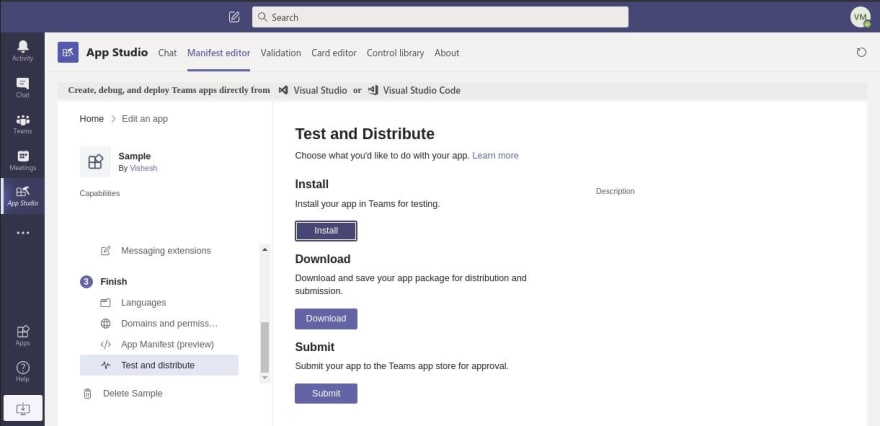Open the Card editor tab
This screenshot has height=426, width=880.
[x=334, y=53]
